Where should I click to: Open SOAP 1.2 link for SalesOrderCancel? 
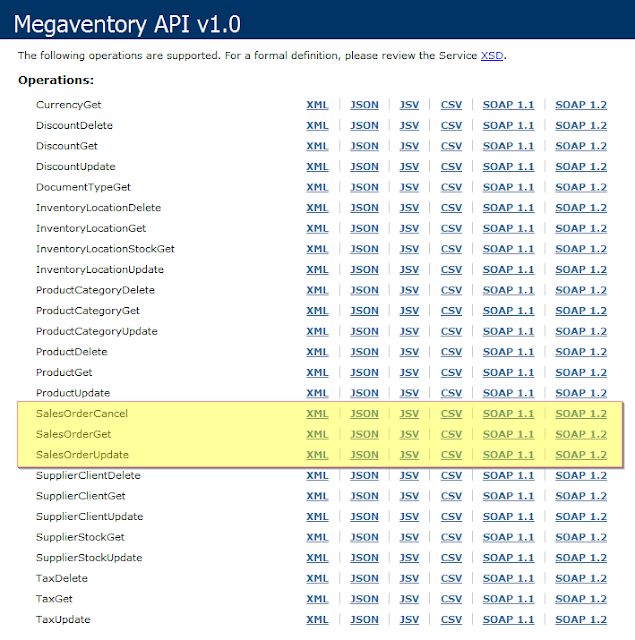(x=581, y=413)
